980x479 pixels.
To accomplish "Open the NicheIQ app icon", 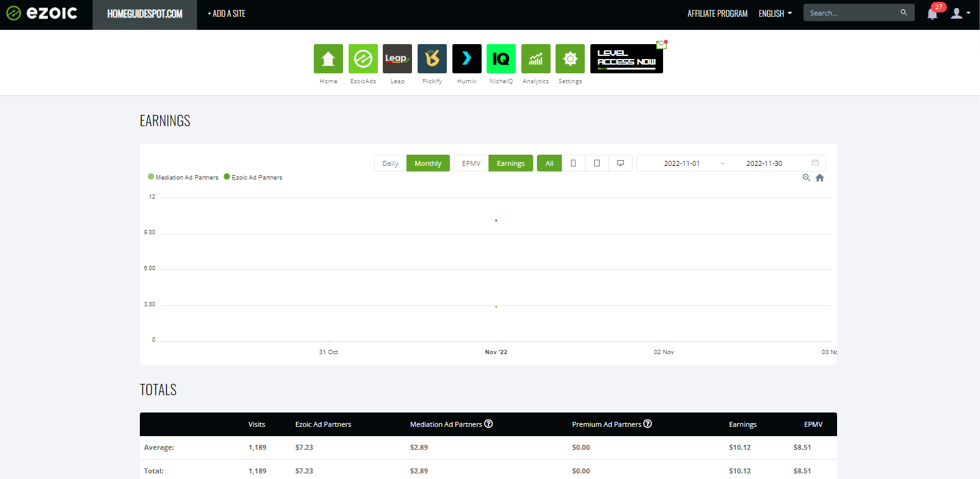I will coord(501,58).
